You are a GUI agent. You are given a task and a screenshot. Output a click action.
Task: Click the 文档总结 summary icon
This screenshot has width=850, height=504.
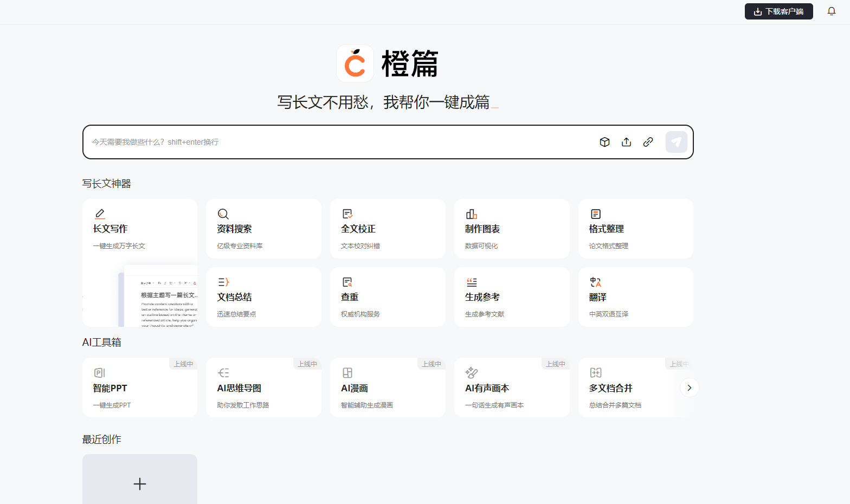[223, 282]
